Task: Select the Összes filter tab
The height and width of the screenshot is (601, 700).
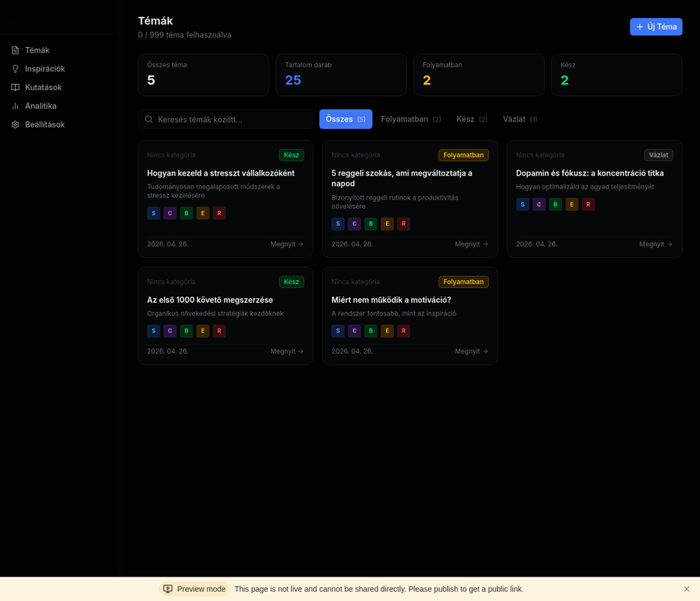Action: 345,119
